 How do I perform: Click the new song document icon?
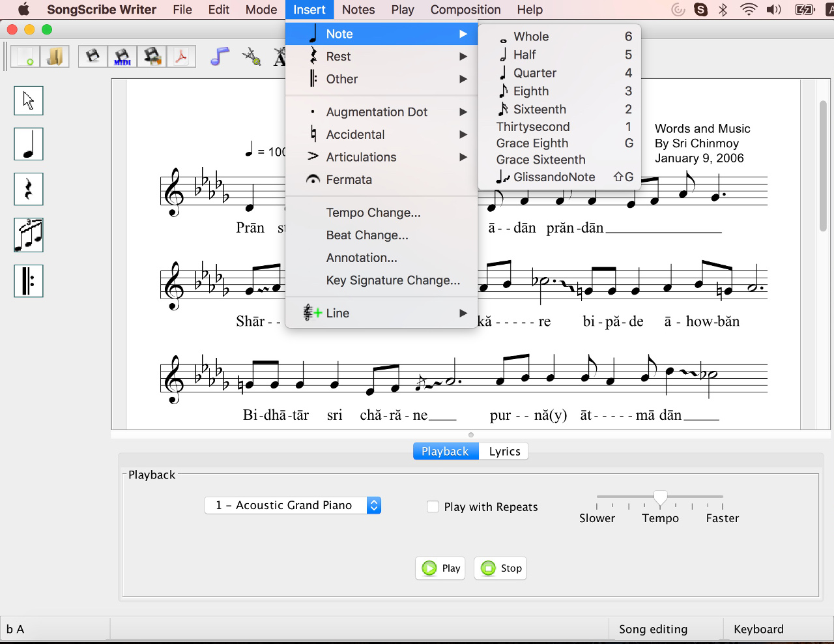[x=25, y=57]
